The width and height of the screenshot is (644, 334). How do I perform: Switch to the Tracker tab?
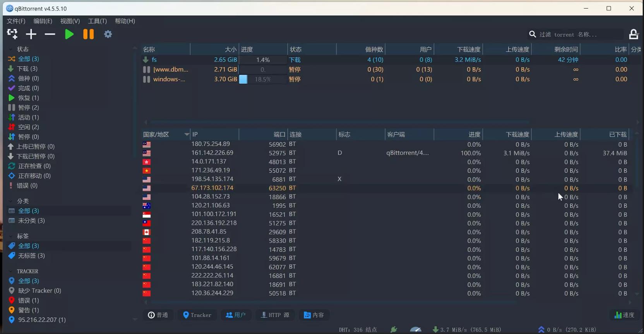[x=197, y=315]
